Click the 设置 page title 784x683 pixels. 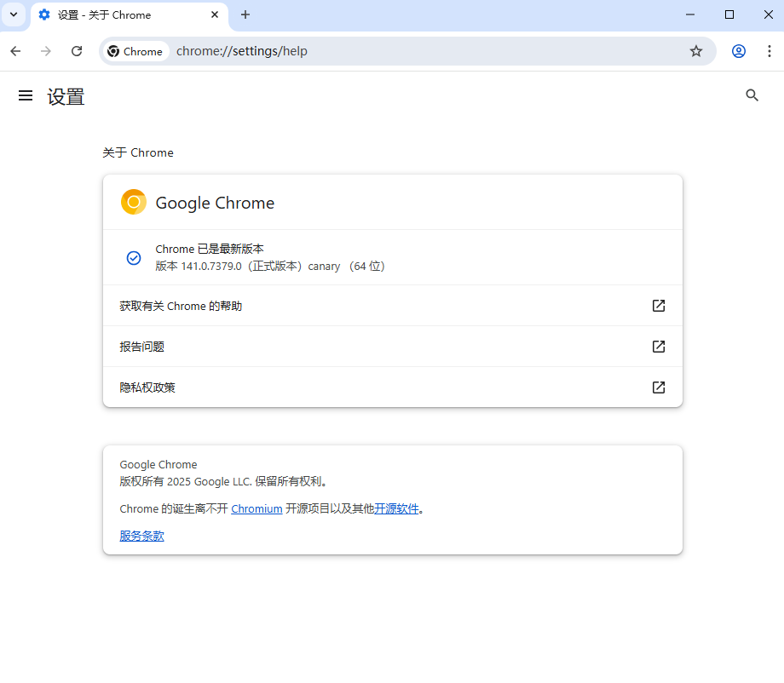pyautogui.click(x=66, y=96)
